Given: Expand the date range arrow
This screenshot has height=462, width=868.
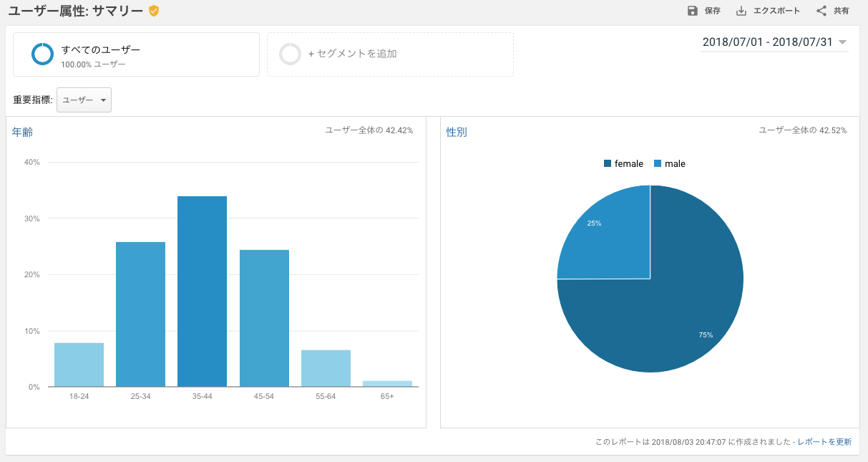Looking at the screenshot, I should [842, 42].
